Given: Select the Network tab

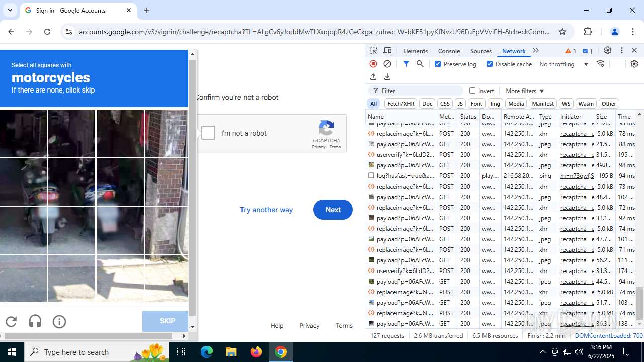Looking at the screenshot, I should click(x=514, y=51).
